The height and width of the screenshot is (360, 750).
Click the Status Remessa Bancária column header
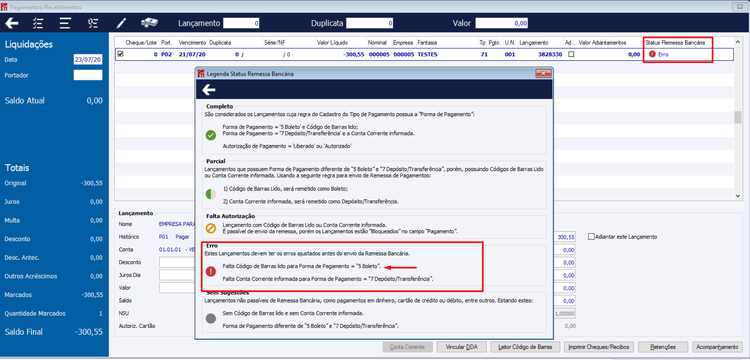click(x=675, y=43)
